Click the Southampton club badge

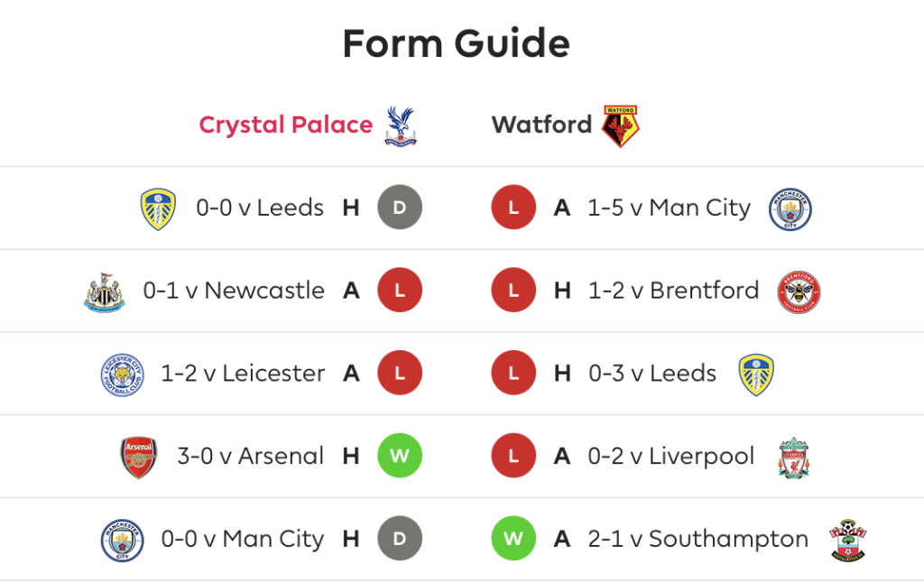(x=847, y=540)
